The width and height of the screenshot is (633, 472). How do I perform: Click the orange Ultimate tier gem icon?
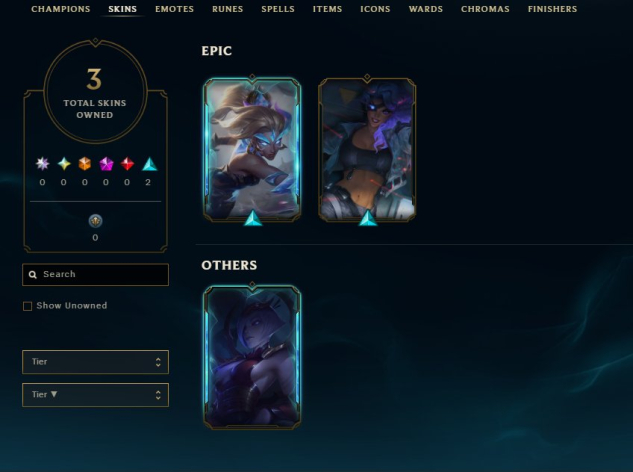(x=85, y=164)
